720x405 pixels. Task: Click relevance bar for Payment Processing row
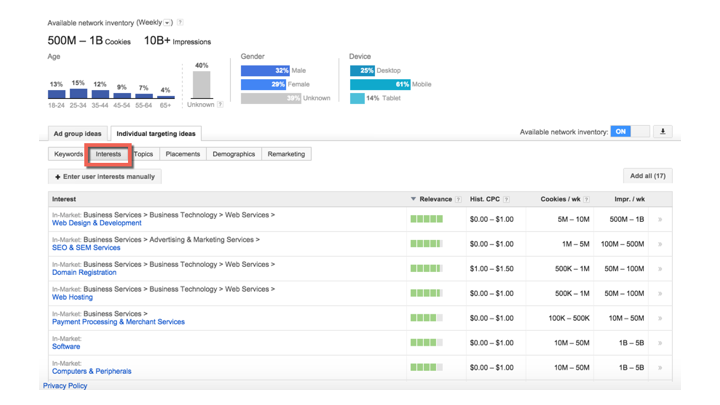click(x=427, y=318)
